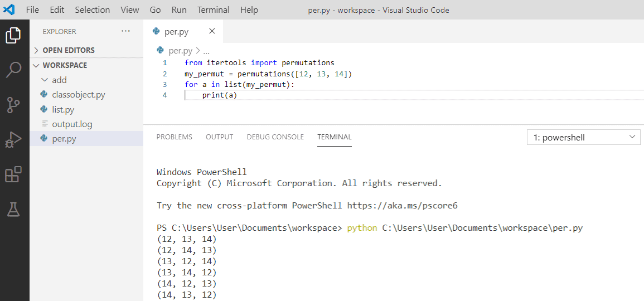644x301 pixels.
Task: Click the print(a) code line
Action: [220, 95]
